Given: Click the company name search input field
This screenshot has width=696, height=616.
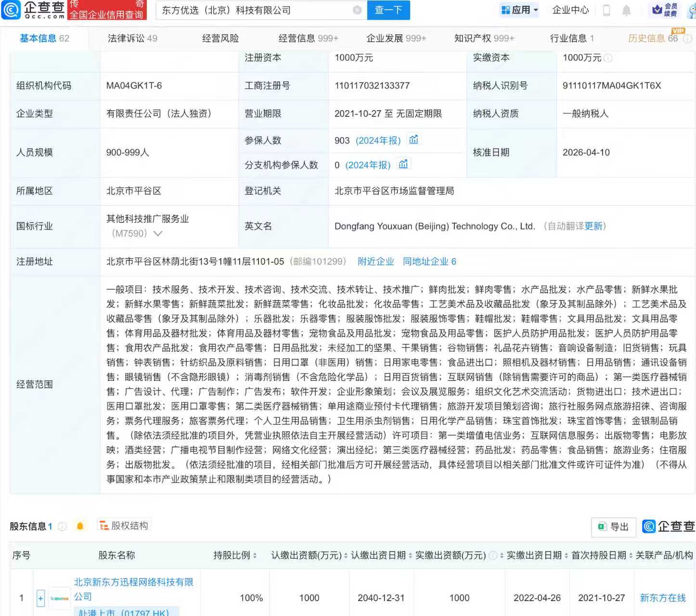Looking at the screenshot, I should tap(255, 10).
